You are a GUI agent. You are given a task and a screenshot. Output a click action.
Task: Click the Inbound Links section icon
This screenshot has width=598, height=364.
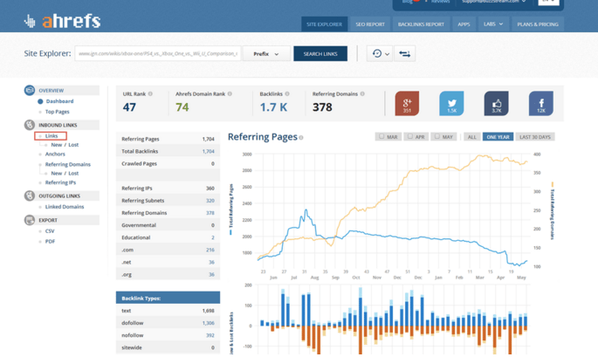(30, 125)
